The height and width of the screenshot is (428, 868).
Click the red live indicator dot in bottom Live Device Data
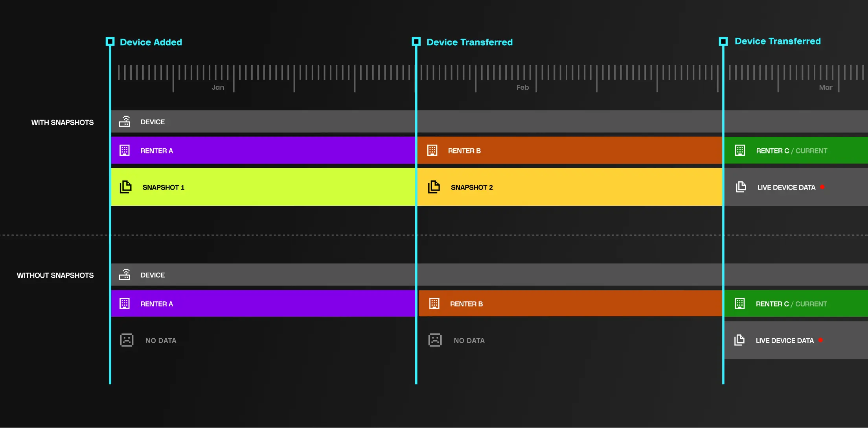pos(820,340)
